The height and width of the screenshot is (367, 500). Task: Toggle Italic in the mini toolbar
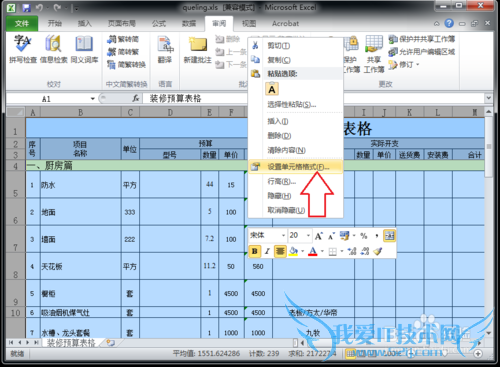pos(267,251)
